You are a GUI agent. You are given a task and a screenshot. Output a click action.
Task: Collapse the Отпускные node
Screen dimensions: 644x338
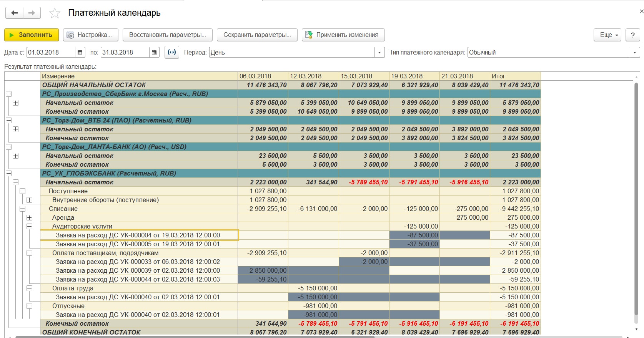[x=29, y=306]
